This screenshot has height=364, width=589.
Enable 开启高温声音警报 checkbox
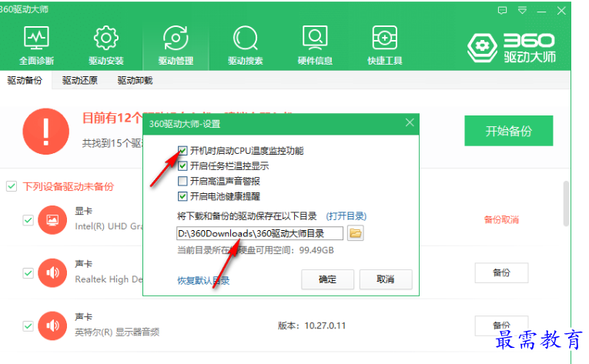[182, 181]
